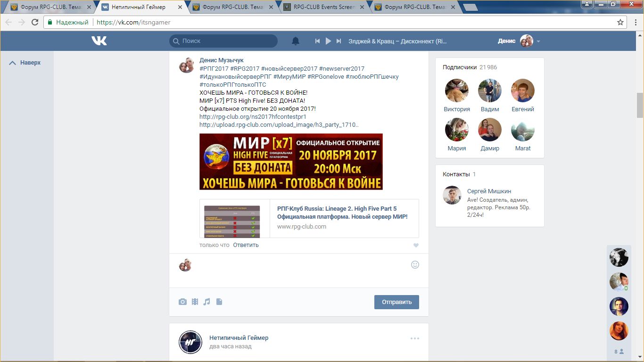Image resolution: width=644 pixels, height=362 pixels.
Task: Open the emoji smiley picker
Action: point(415,264)
